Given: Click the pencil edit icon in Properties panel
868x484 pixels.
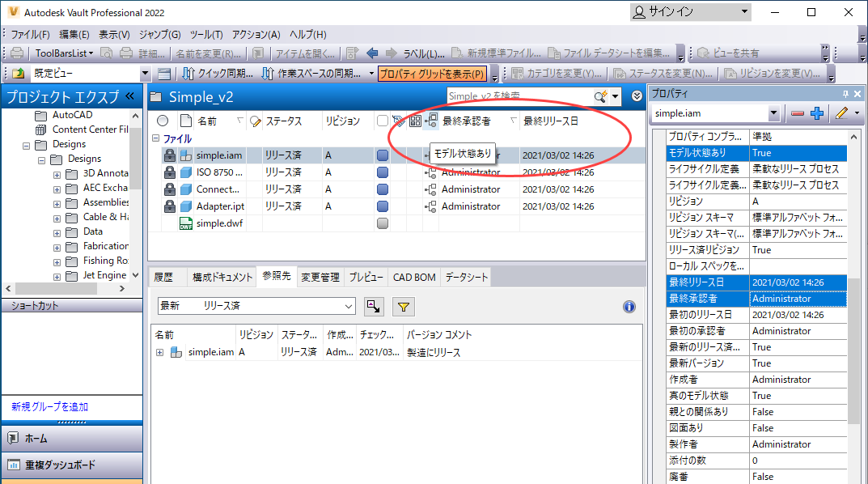Looking at the screenshot, I should coord(842,113).
